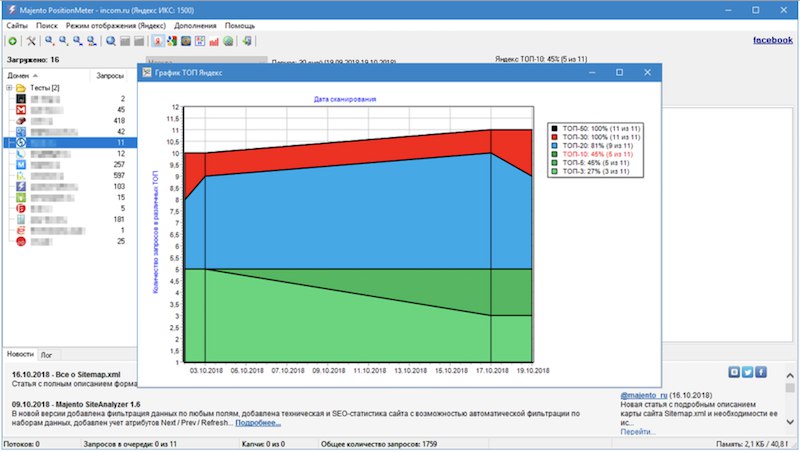Open the facebook link at top right
This screenshot has height=452, width=800.
tap(773, 40)
